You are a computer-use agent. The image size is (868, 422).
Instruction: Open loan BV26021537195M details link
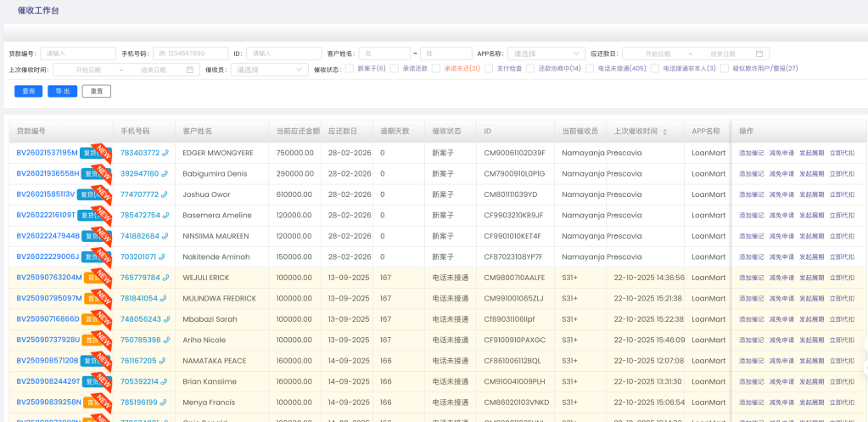coord(47,153)
